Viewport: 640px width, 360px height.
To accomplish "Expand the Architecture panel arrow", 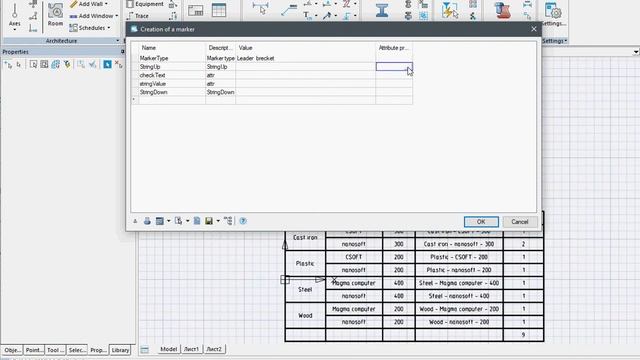I will (x=118, y=41).
